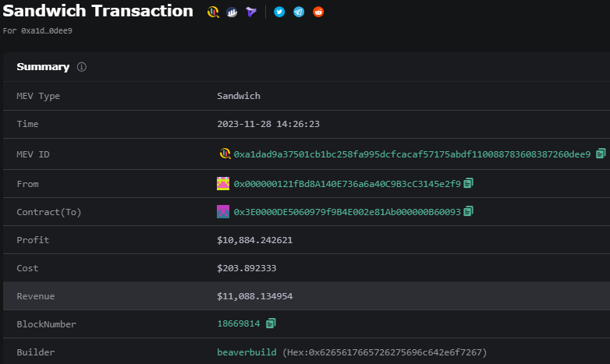Click the 'For 0xa1d…0dee9' subtitle
This screenshot has width=610, height=364.
tap(37, 30)
